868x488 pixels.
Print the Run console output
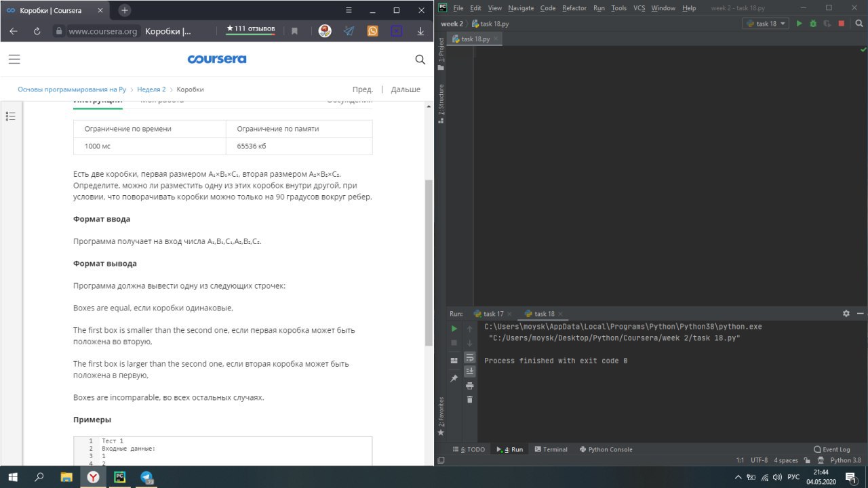(470, 386)
